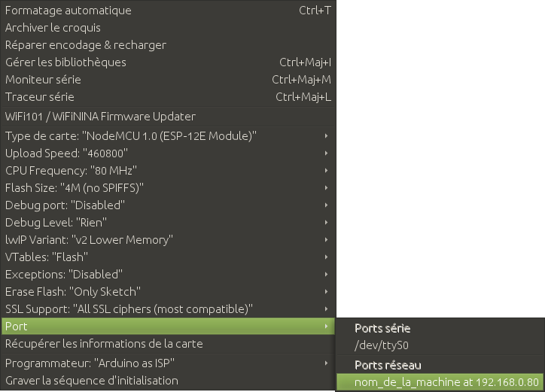This screenshot has height=392, width=545.
Task: Expand the SSL Support option
Action: [129, 309]
